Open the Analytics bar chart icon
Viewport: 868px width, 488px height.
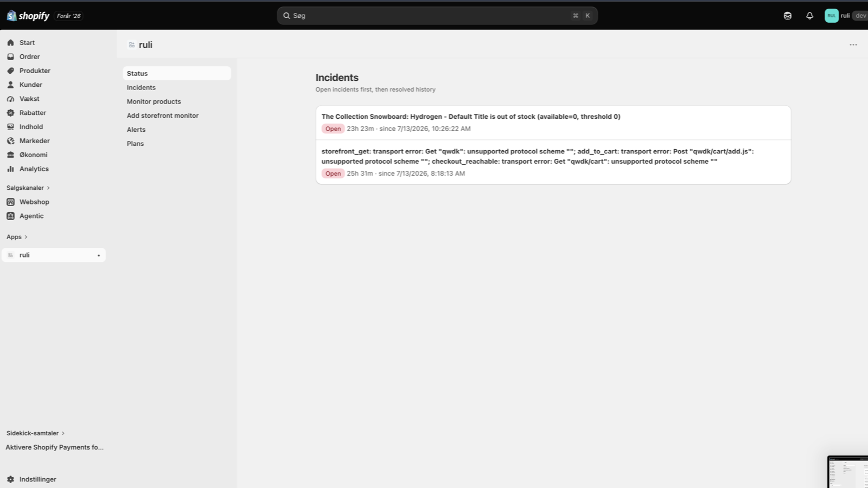point(10,169)
